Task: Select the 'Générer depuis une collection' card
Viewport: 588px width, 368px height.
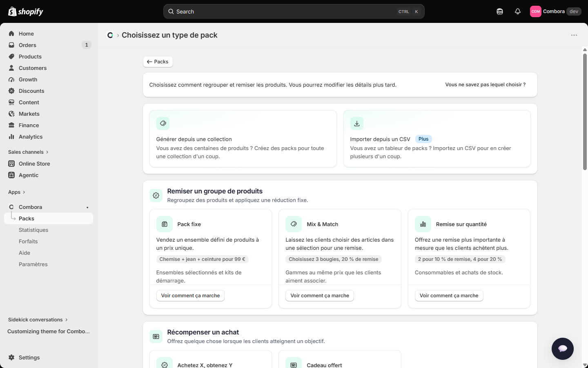Action: (243, 139)
